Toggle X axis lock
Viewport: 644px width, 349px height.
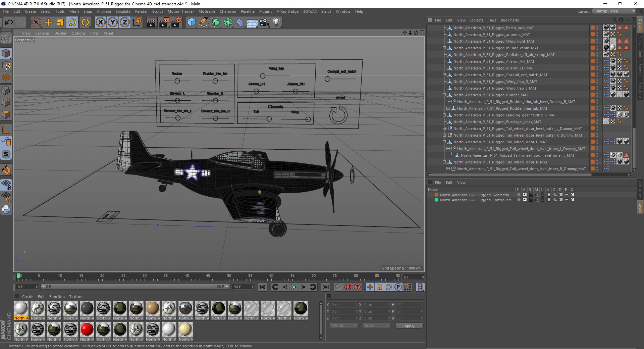click(100, 22)
